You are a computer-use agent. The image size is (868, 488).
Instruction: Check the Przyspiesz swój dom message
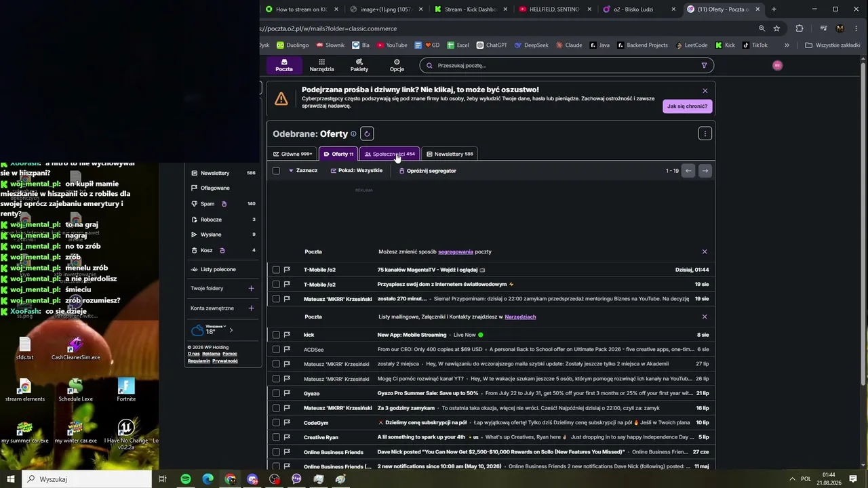[276, 285]
